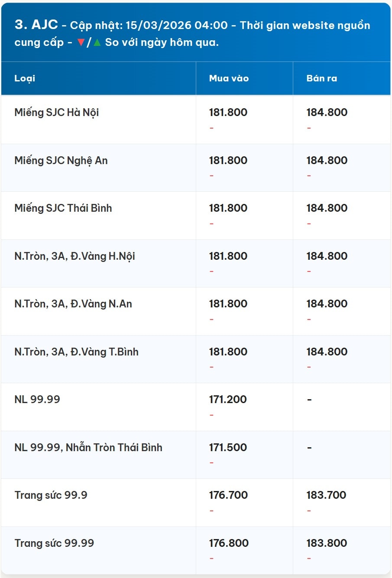This screenshot has height=578, width=392.
Task: Click buy price 176.800 for Trang sức 99.99
Action: click(229, 543)
